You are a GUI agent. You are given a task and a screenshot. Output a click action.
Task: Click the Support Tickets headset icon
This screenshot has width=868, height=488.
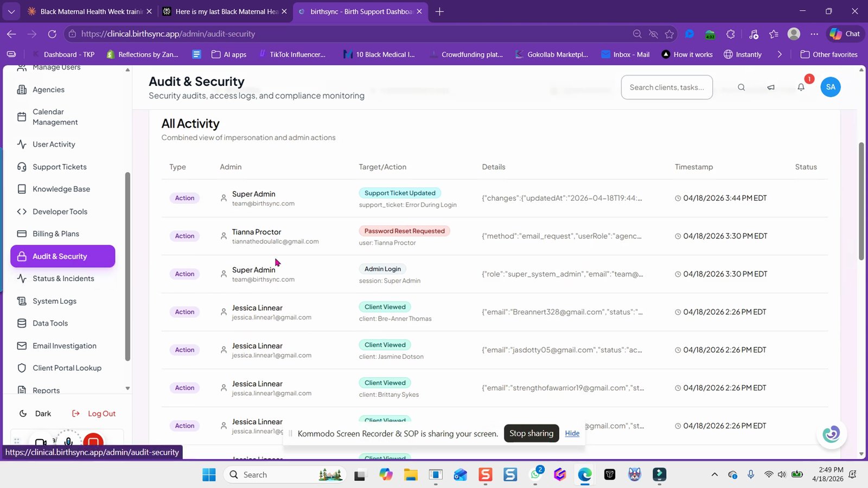(x=22, y=167)
